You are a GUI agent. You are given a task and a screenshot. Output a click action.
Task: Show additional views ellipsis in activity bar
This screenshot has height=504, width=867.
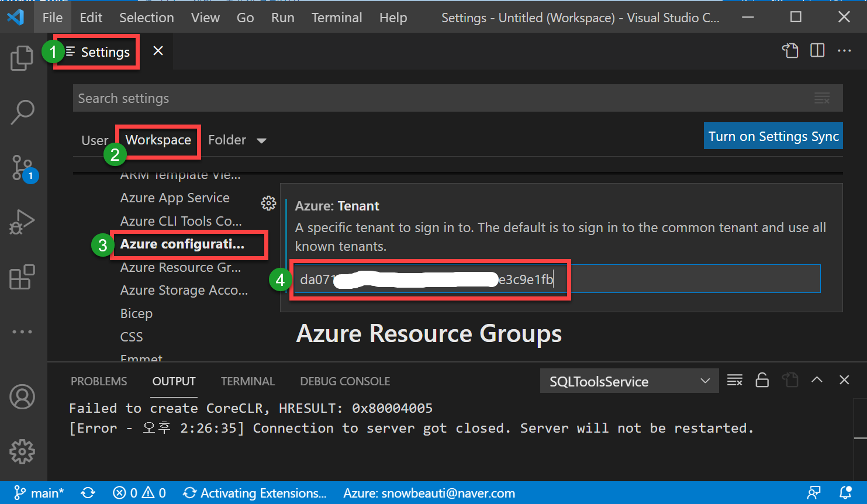click(x=22, y=332)
